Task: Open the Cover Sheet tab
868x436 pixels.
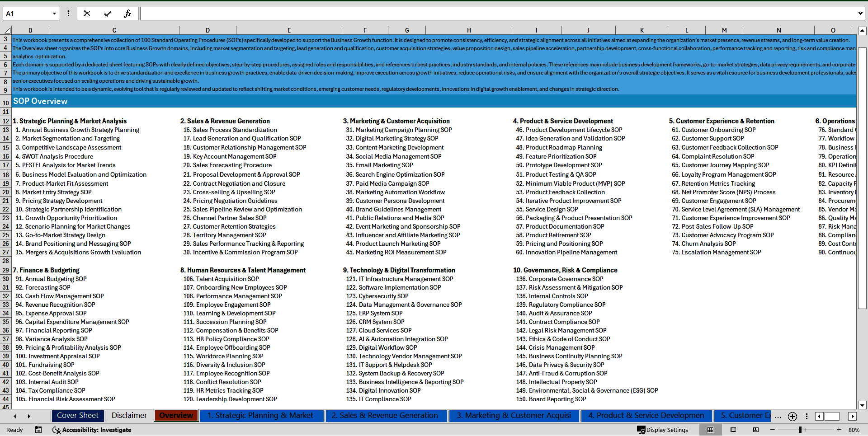Action: 78,416
